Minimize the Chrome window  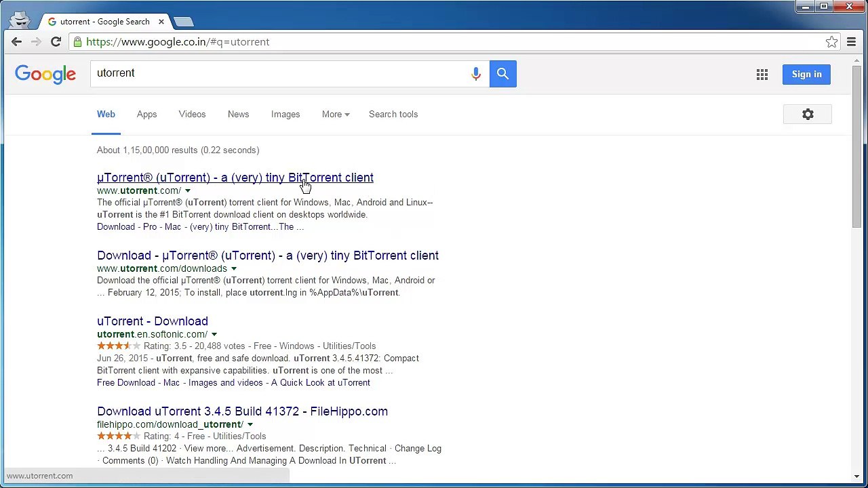tap(805, 7)
